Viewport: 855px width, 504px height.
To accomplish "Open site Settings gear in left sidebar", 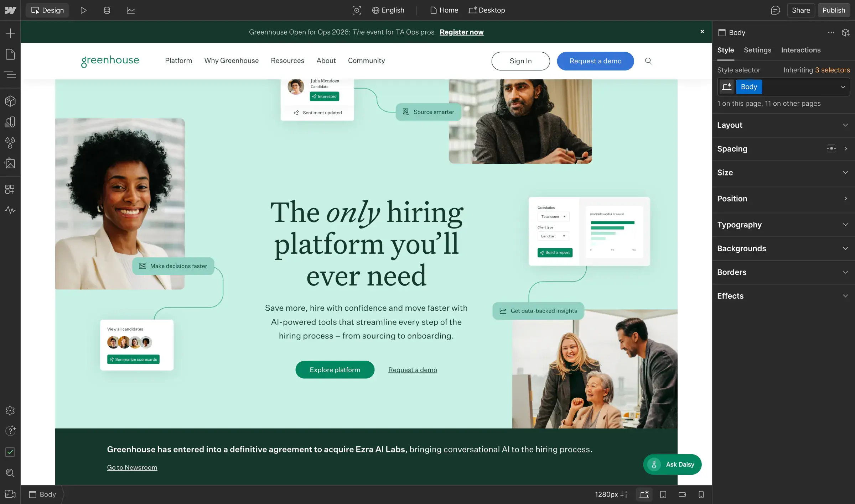I will coord(10,410).
